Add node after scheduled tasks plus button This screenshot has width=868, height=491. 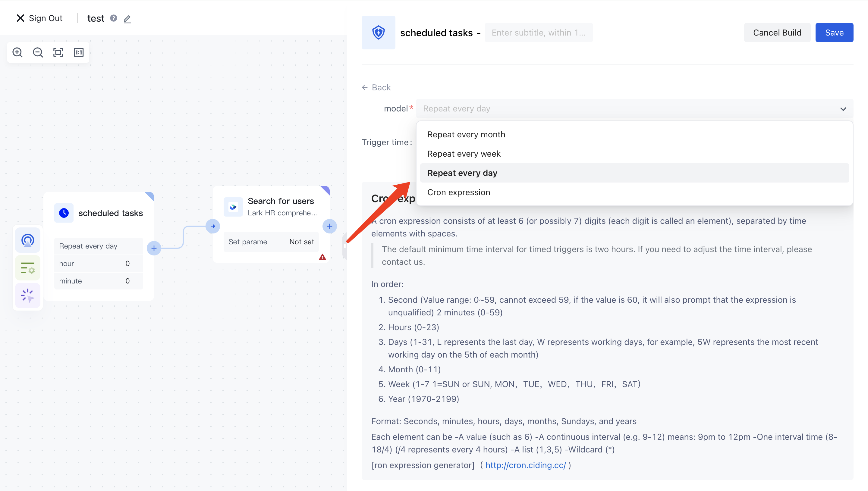pyautogui.click(x=154, y=248)
